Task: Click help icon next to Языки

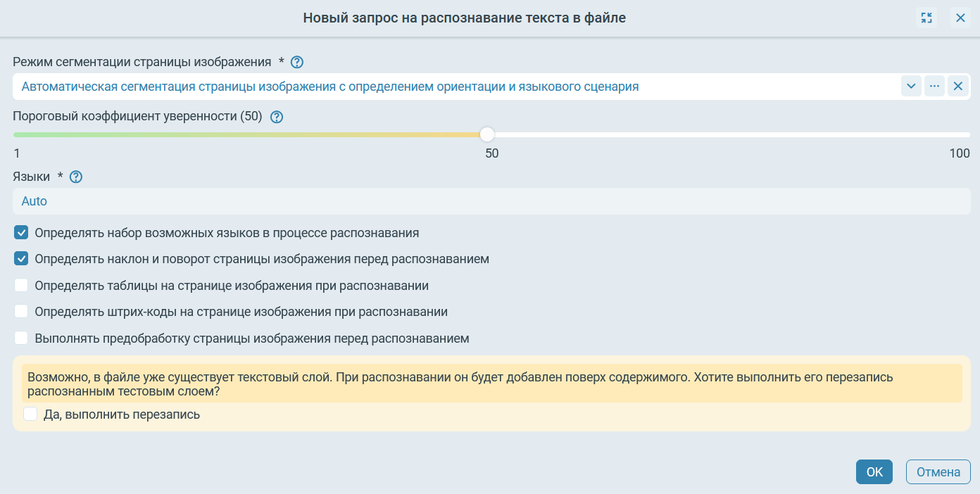Action: (76, 177)
